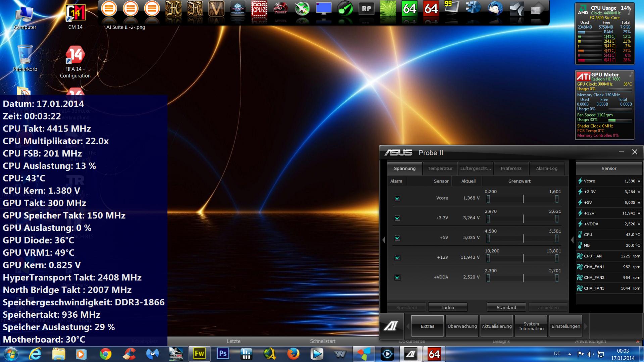Open the volume control in system tray
Screen dimensions: 644x362
click(x=591, y=354)
